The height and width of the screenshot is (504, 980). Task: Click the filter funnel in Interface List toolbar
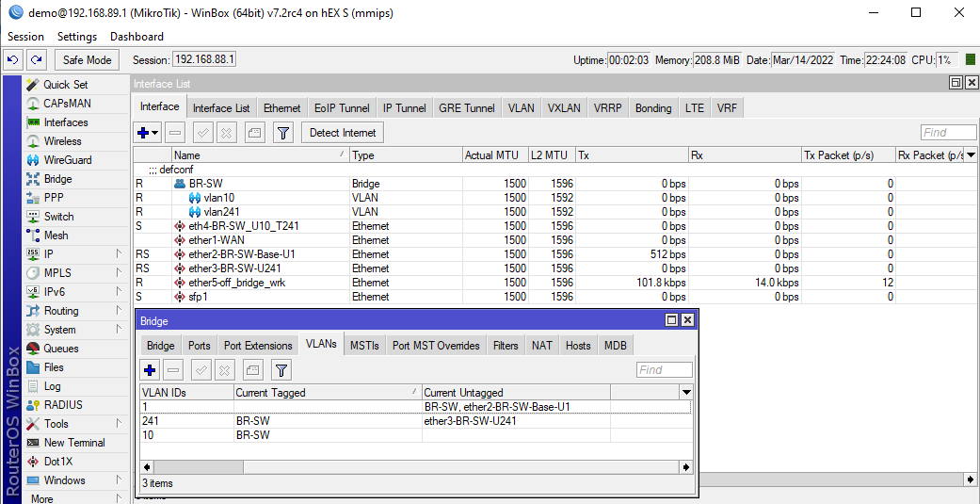pyautogui.click(x=283, y=133)
